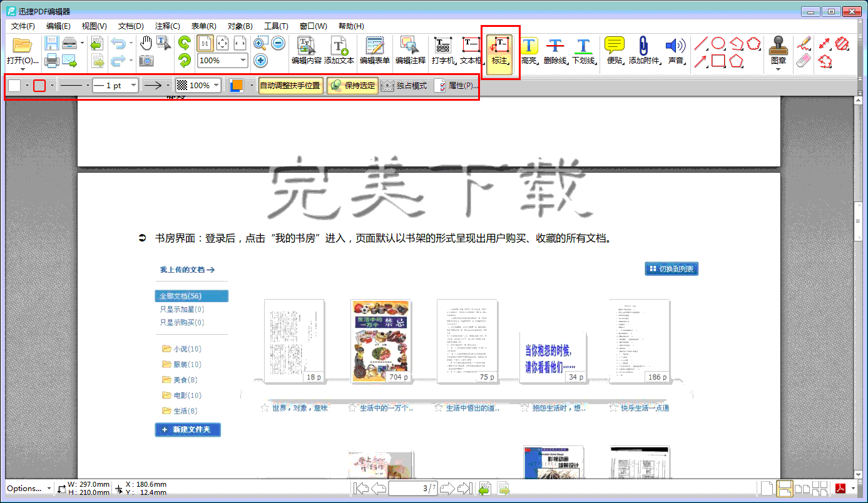Open the 编辑(E) menu
The height and width of the screenshot is (503, 868).
(x=58, y=26)
